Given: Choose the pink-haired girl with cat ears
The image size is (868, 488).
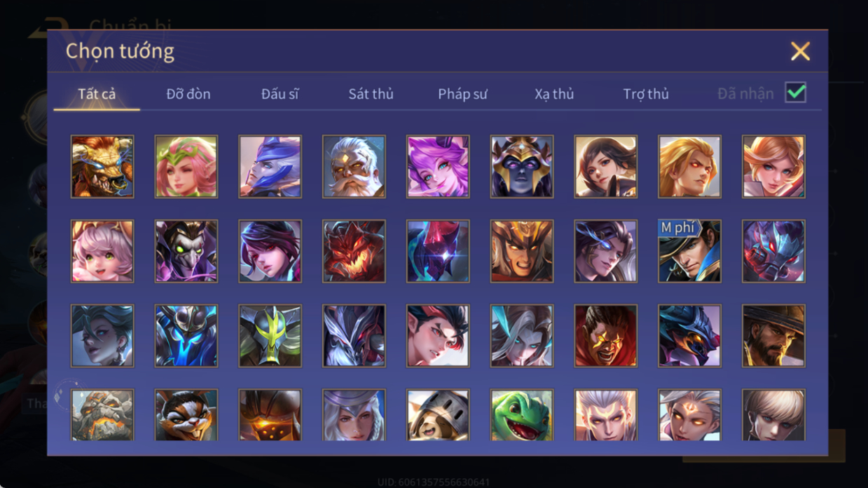Looking at the screenshot, I should pos(102,251).
